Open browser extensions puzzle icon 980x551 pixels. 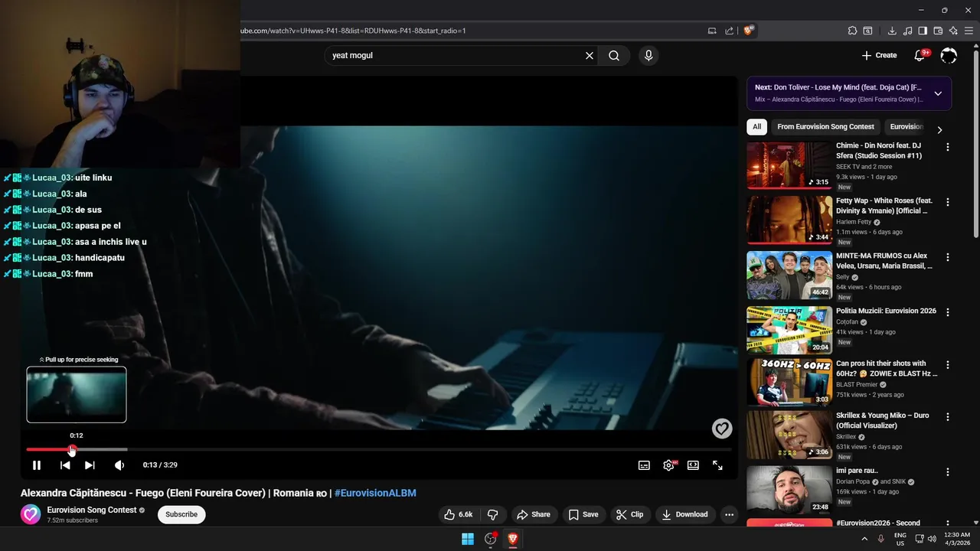852,31
